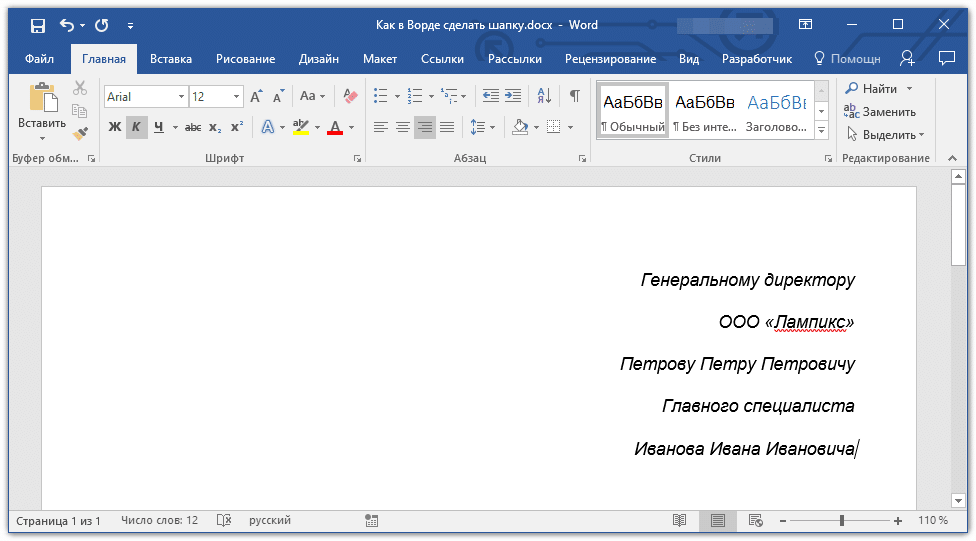Click the Clear All Formatting eraser icon

[350, 96]
